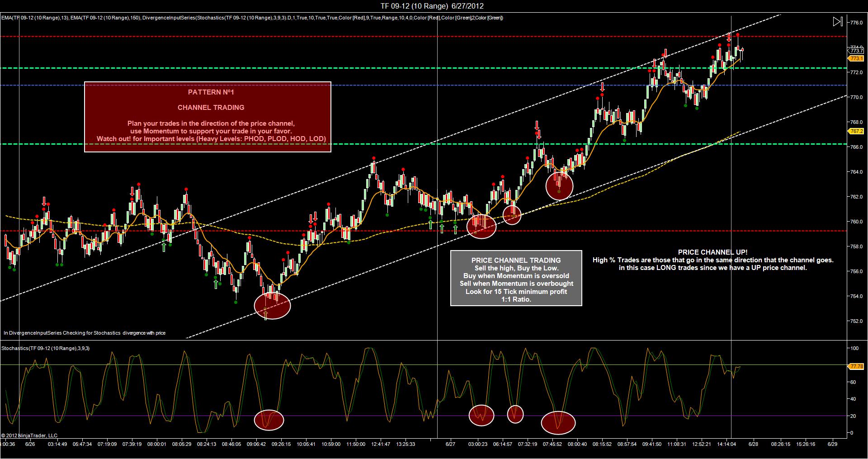The image size is (868, 459).
Task: Select the 773.7 current price marker
Action: 856,51
